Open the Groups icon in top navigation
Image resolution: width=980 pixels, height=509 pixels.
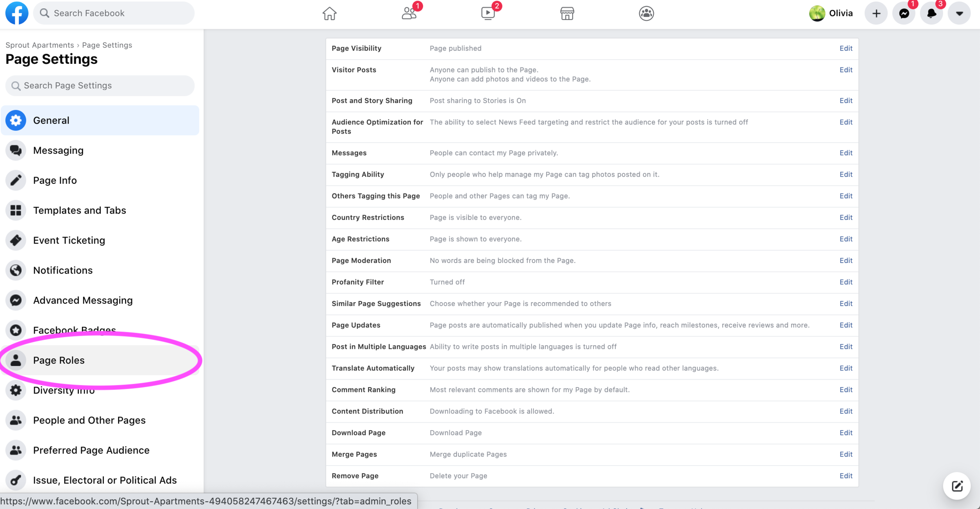tap(646, 13)
